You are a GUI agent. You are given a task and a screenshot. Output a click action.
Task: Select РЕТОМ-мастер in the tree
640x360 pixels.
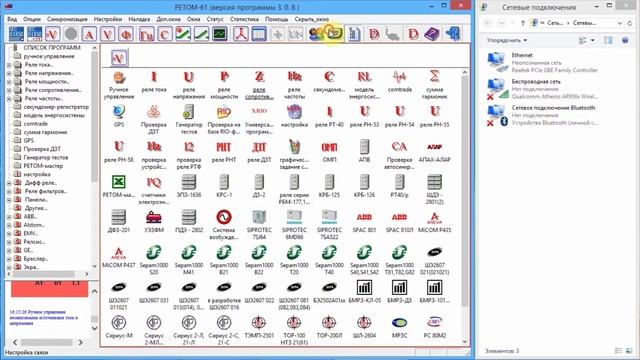(43, 166)
